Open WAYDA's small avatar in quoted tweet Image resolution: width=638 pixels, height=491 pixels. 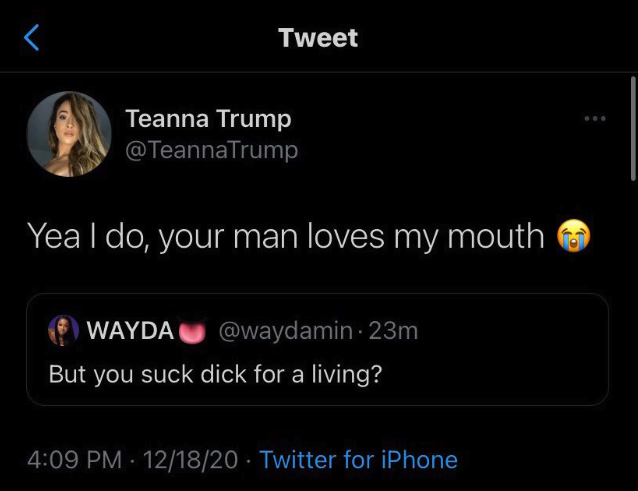tap(63, 331)
